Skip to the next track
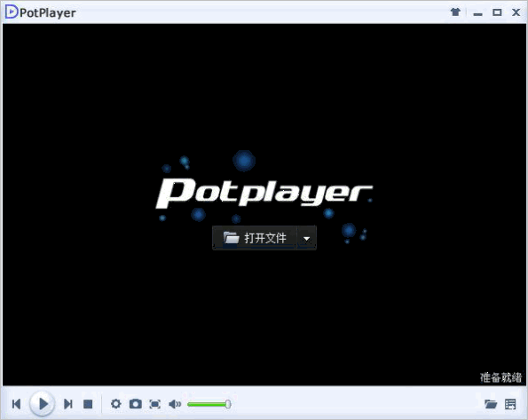Screen dimensions: 528x420 tap(68, 404)
